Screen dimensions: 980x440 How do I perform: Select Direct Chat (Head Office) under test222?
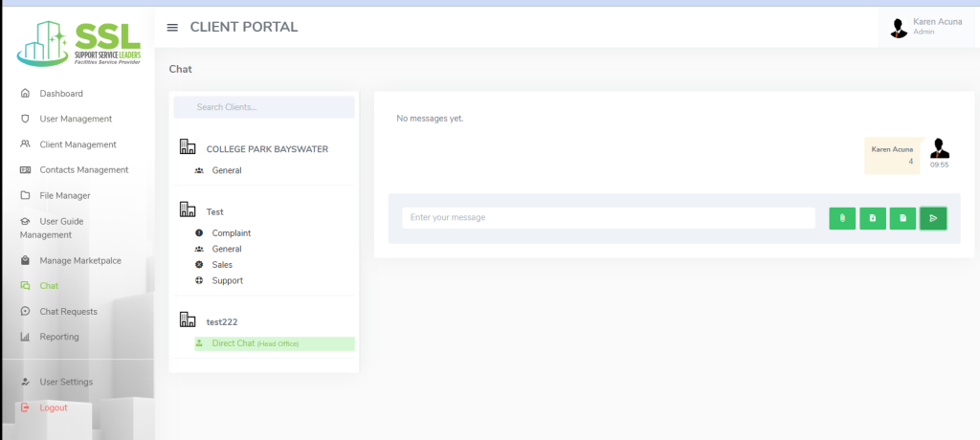(275, 343)
